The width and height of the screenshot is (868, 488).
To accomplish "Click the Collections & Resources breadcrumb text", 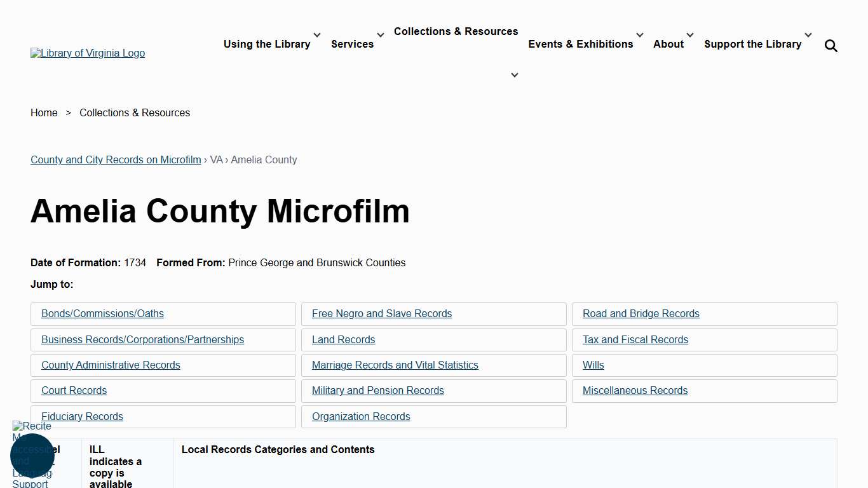I will click(134, 112).
